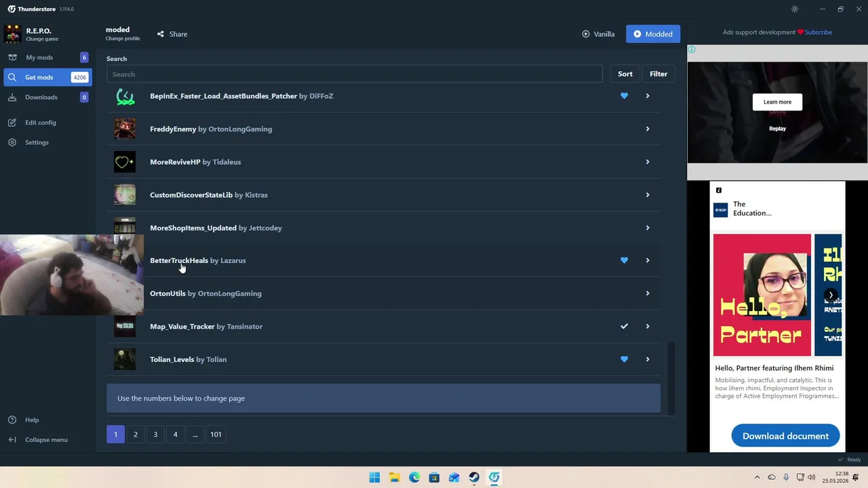The width and height of the screenshot is (868, 488).
Task: Go to page 3 of the mod list
Action: [x=155, y=434]
